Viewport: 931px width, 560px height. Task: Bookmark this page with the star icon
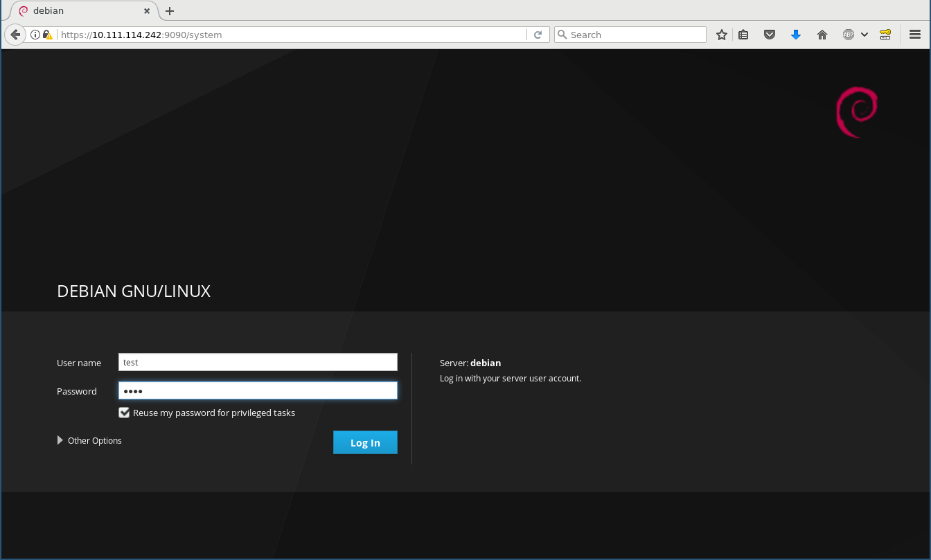(722, 35)
